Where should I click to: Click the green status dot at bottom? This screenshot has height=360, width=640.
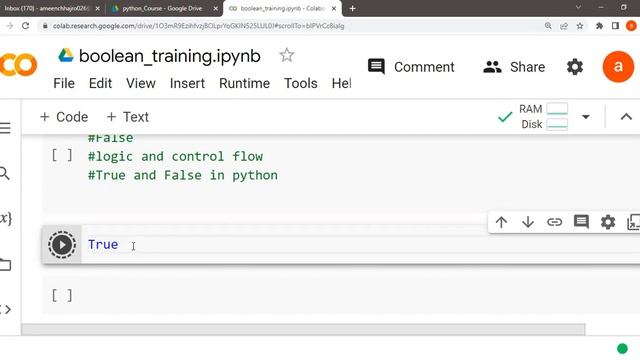[622, 349]
